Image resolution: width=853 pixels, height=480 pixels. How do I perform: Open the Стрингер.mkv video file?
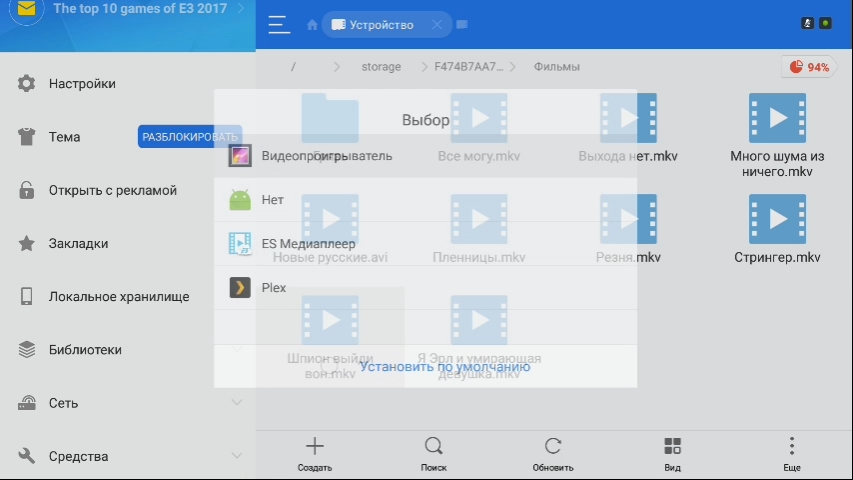[x=777, y=230]
